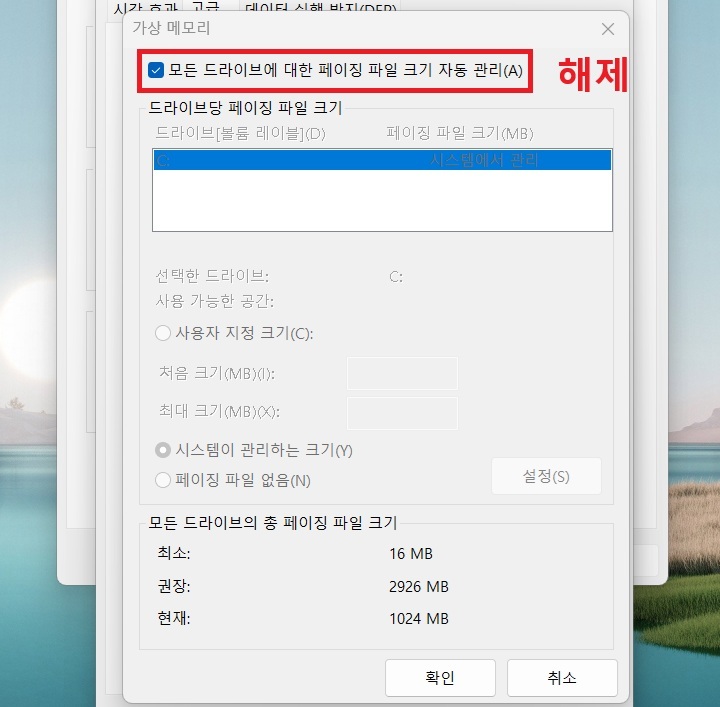Click the 처음 크기(MB) input field
The image size is (720, 707).
402,373
